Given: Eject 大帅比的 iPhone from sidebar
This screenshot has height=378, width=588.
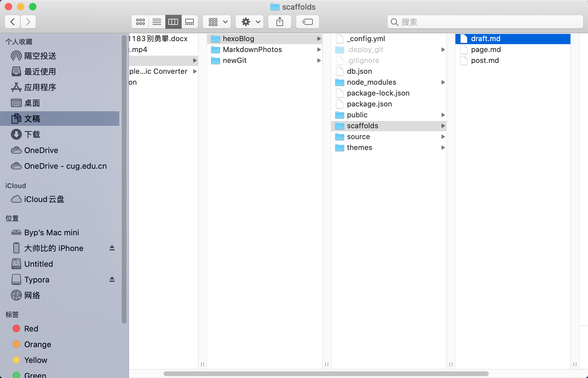Looking at the screenshot, I should pos(112,248).
